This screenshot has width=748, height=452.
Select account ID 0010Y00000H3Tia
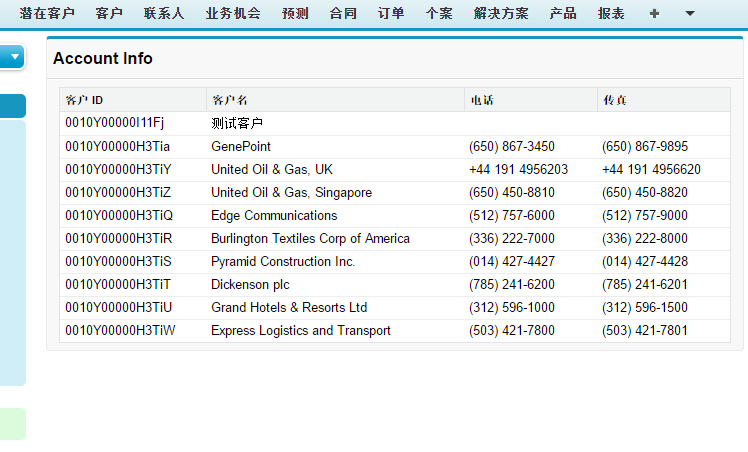[117, 146]
